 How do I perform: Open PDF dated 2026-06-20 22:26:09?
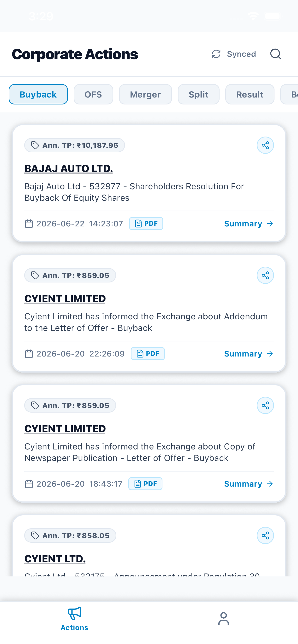(x=148, y=353)
